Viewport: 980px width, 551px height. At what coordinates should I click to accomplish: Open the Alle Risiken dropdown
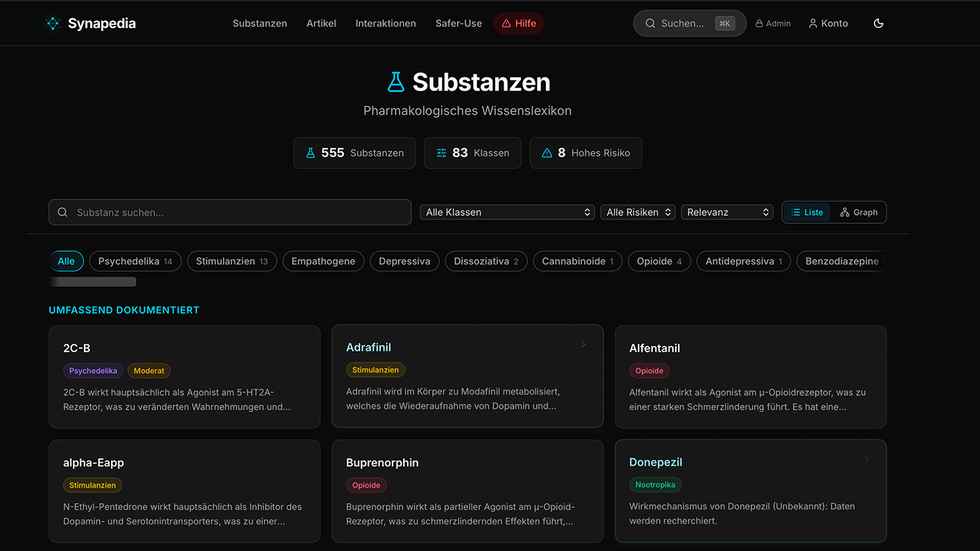(637, 212)
